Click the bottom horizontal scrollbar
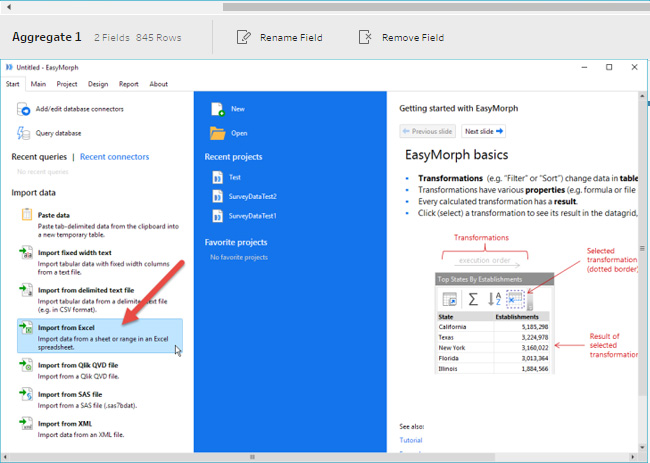The width and height of the screenshot is (650, 463). click(x=318, y=457)
